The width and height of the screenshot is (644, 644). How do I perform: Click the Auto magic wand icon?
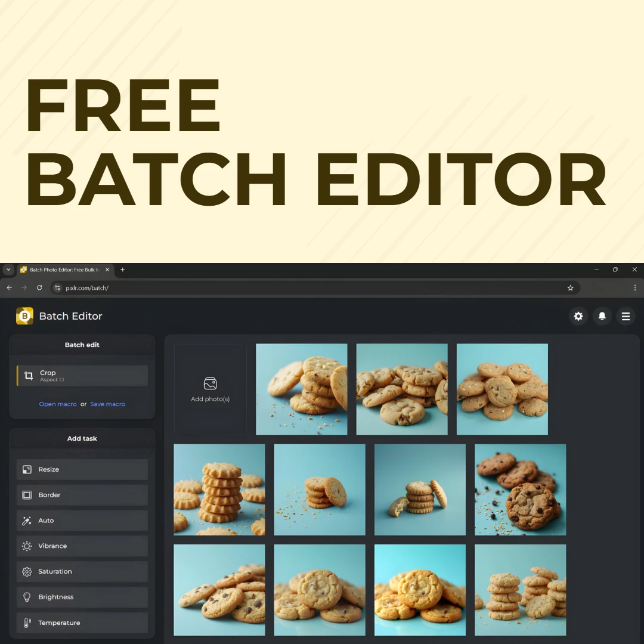[27, 521]
